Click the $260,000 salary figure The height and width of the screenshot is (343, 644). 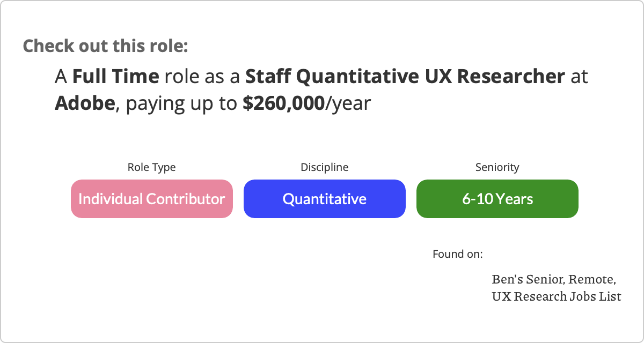(283, 103)
